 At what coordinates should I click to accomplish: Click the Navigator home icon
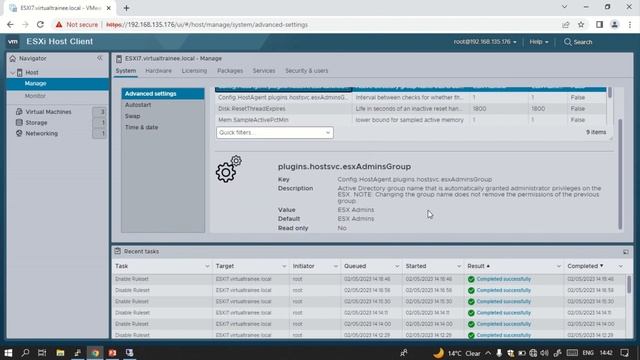(x=13, y=58)
